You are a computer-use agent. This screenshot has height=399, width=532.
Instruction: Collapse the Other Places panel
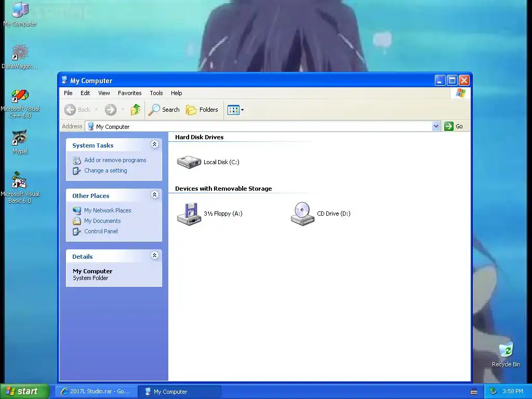pyautogui.click(x=154, y=195)
